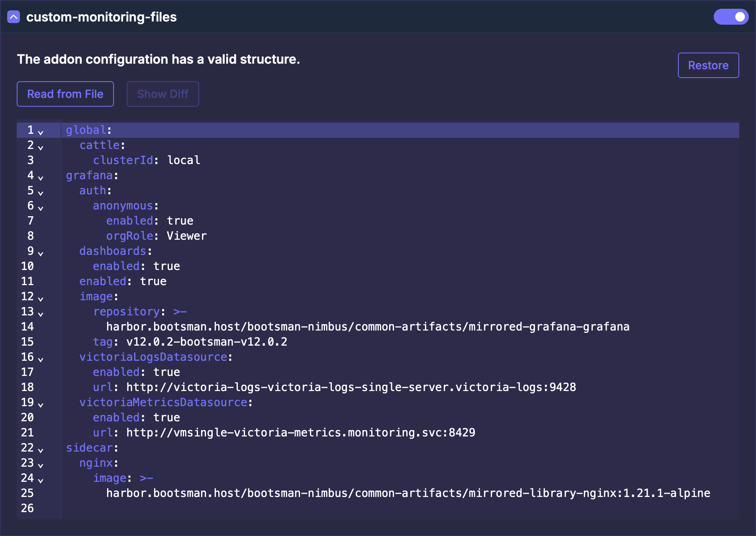Fold the auth section on line 5
This screenshot has height=536, width=756.
[41, 192]
